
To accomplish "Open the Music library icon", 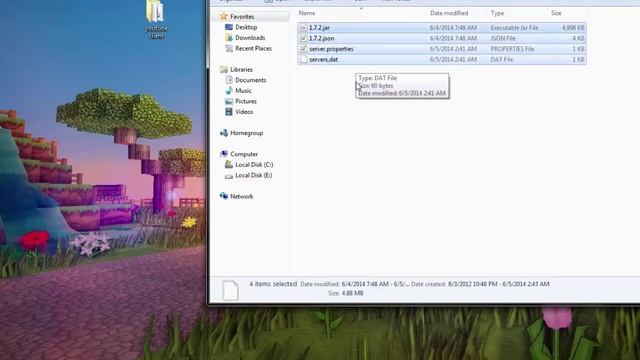I will pos(229,91).
